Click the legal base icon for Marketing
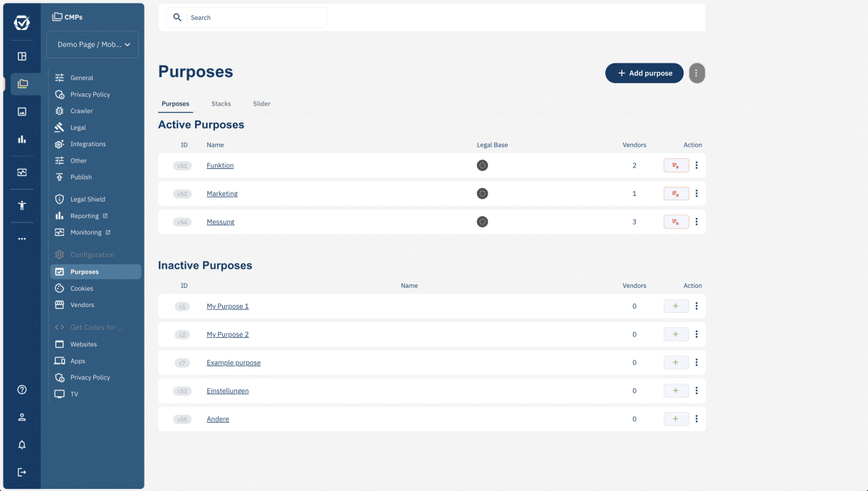 (x=482, y=194)
